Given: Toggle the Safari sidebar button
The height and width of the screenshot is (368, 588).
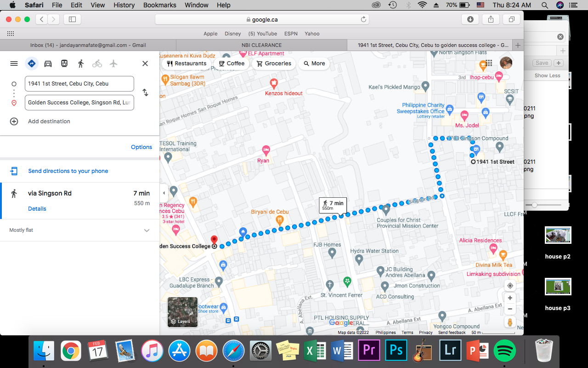Looking at the screenshot, I should click(x=72, y=19).
